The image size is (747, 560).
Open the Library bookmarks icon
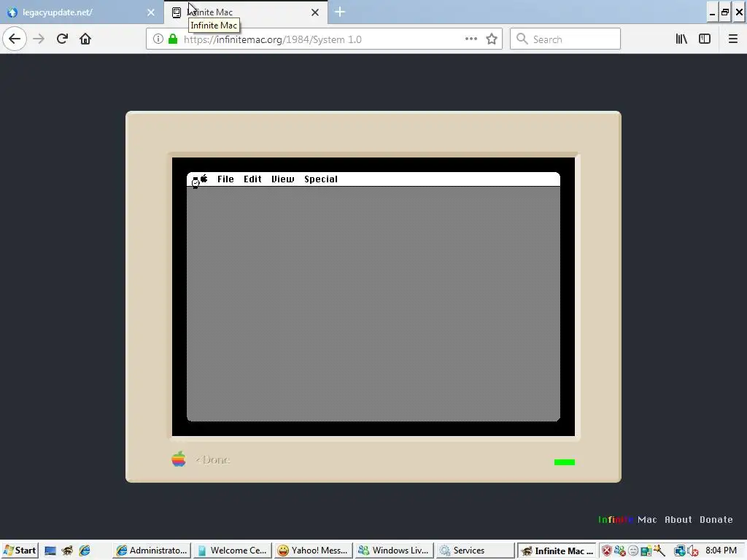[x=681, y=39]
